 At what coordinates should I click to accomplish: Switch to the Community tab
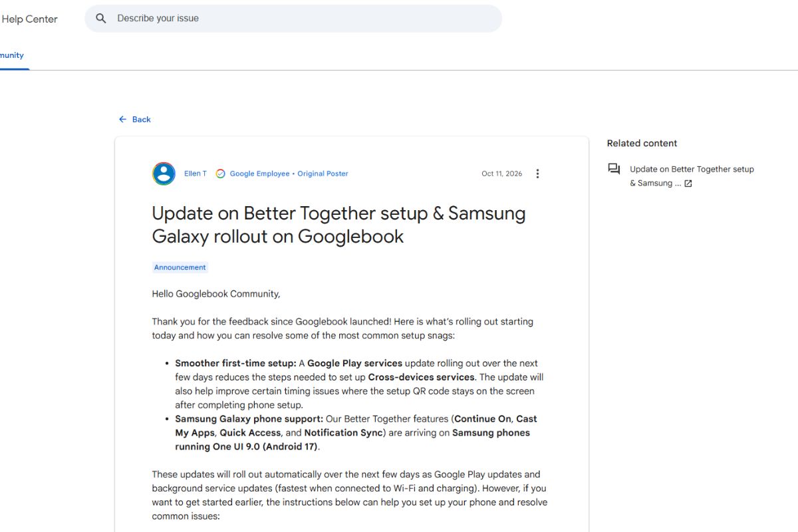12,56
